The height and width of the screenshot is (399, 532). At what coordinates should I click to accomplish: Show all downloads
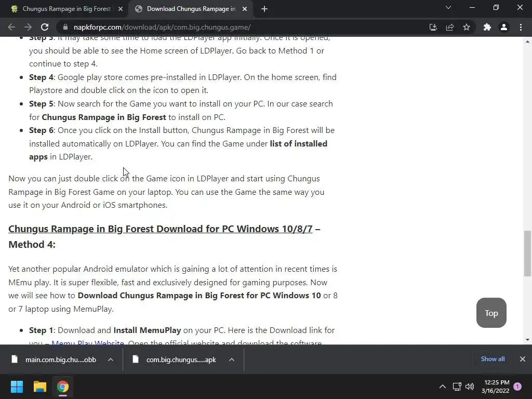(x=493, y=359)
